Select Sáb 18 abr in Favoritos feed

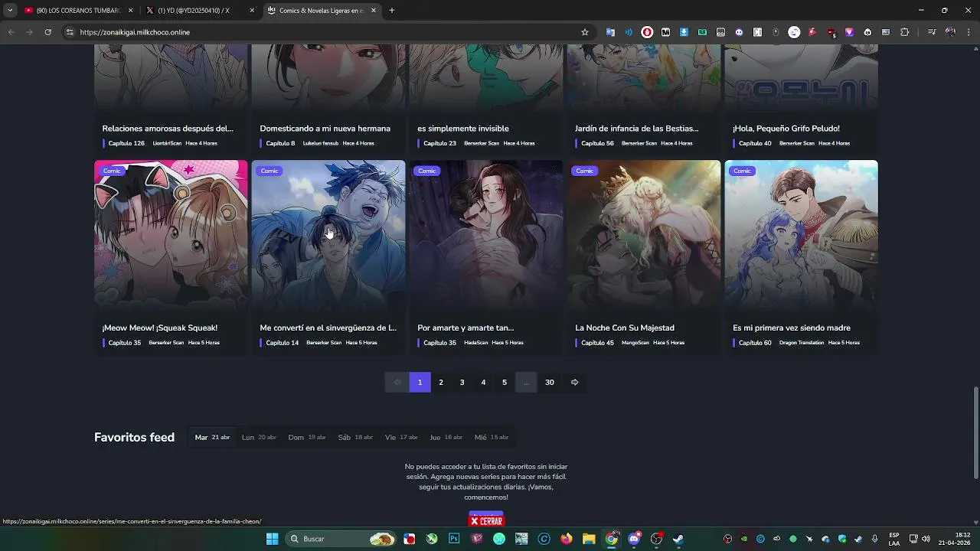tap(355, 437)
